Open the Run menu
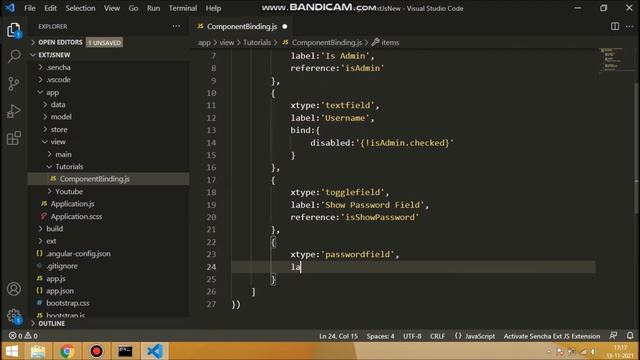The width and height of the screenshot is (640, 360). tap(153, 8)
